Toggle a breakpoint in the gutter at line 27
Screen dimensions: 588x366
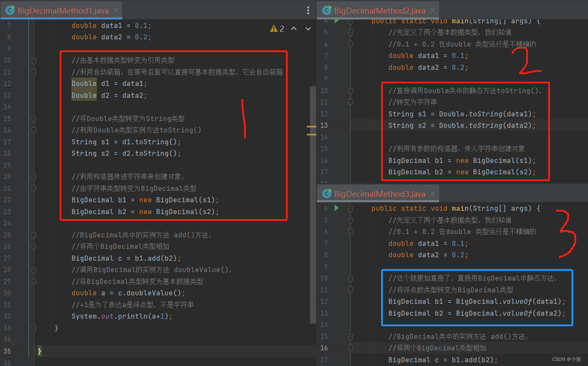coord(22,258)
